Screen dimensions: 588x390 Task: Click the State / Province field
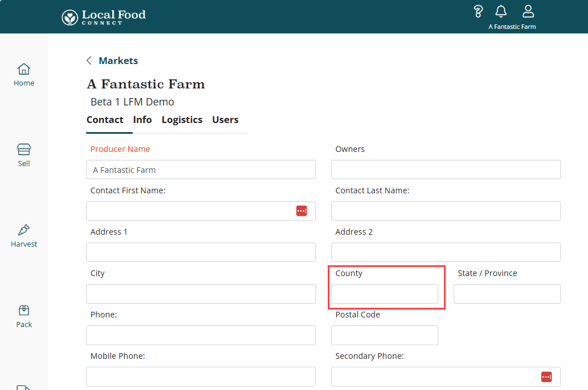(507, 294)
